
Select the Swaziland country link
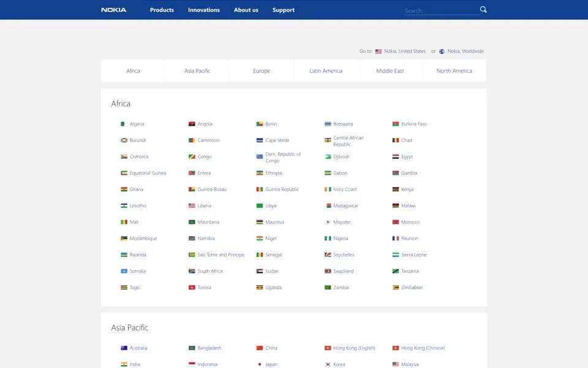pyautogui.click(x=343, y=271)
